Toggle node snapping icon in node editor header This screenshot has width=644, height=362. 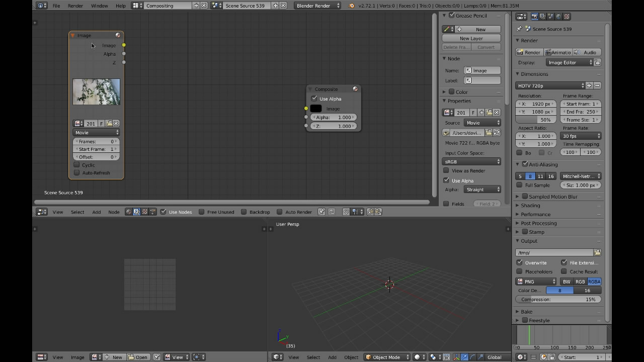[346, 212]
